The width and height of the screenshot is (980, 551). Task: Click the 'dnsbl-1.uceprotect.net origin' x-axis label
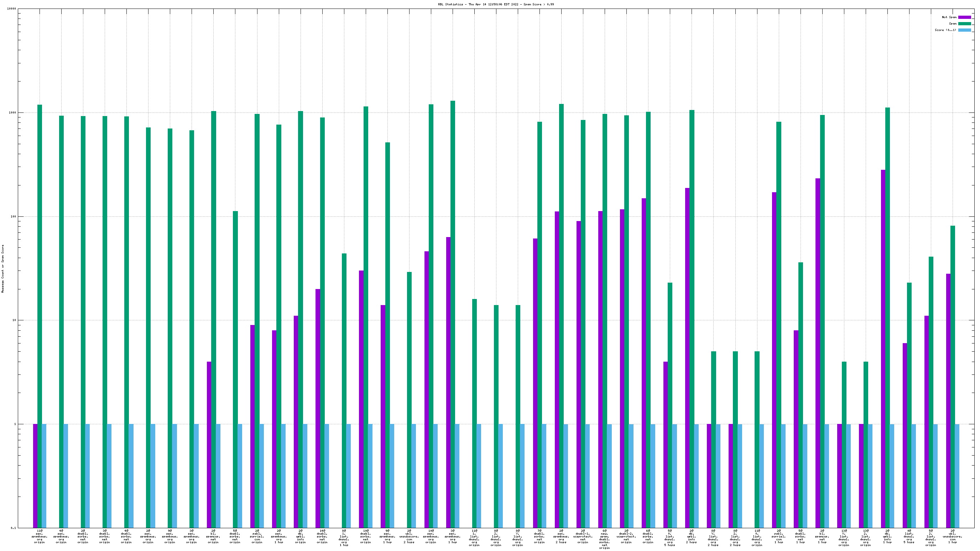(583, 536)
